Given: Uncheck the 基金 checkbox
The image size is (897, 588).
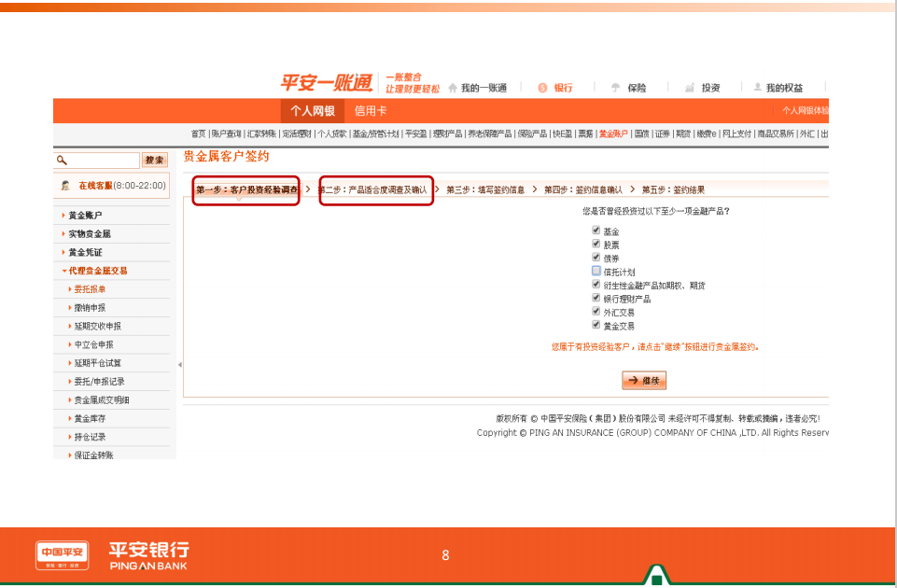Looking at the screenshot, I should (x=596, y=230).
